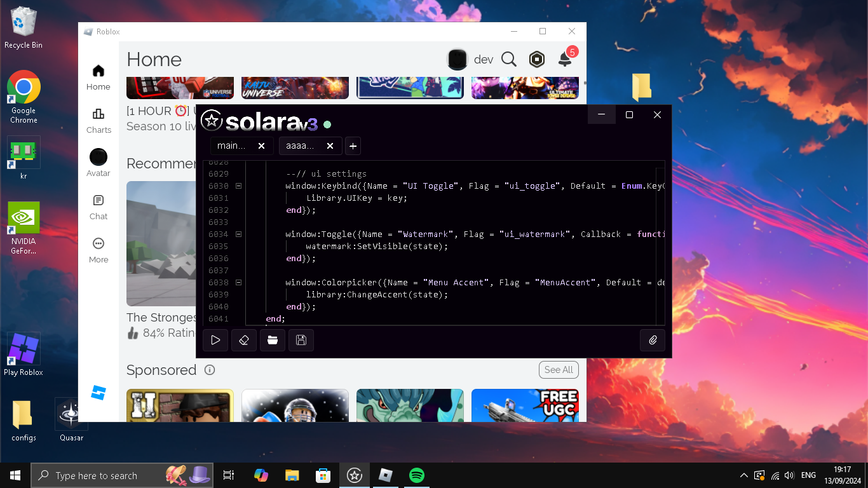Open Chat in the Roblox sidebar

(x=98, y=207)
